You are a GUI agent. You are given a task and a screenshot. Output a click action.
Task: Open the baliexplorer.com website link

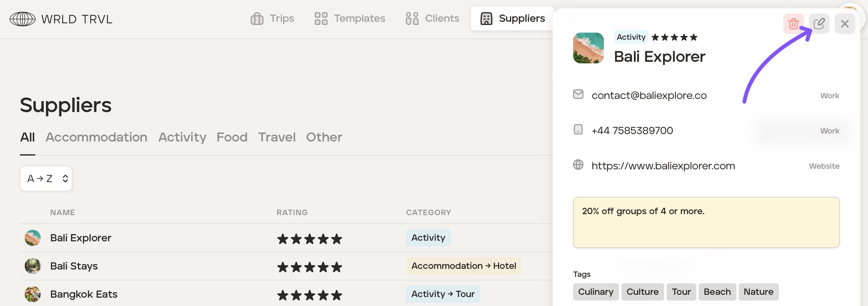coord(663,165)
